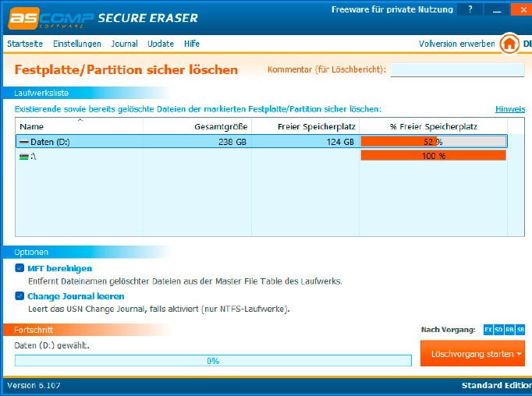532x396 pixels.
Task: Select the :\ drive row
Action: tap(261, 156)
